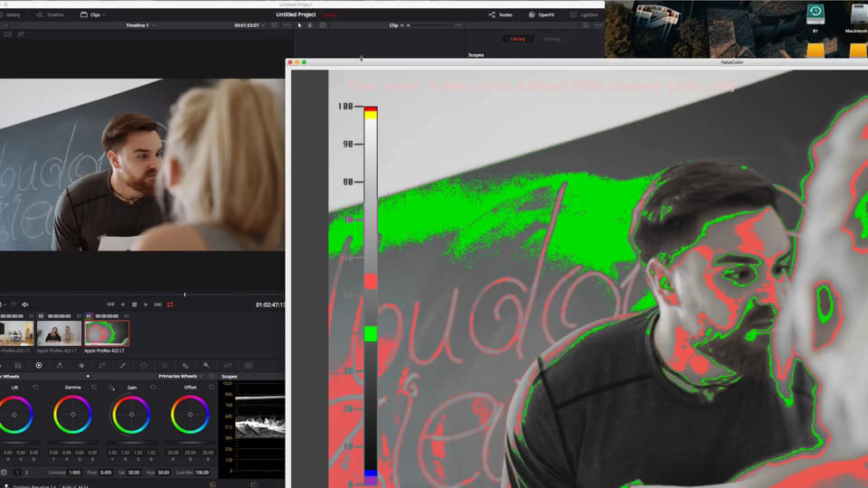Click the Contrast value field

[x=75, y=473]
